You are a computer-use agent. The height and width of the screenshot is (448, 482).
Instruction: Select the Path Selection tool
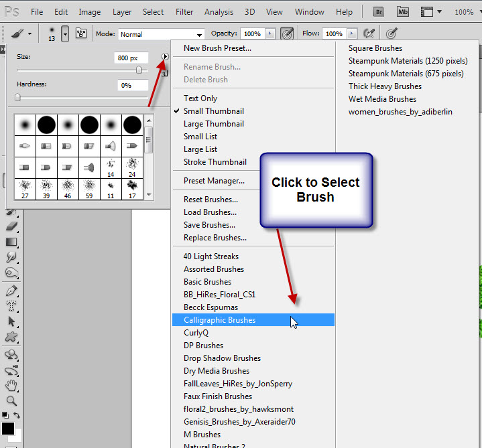coord(11,321)
